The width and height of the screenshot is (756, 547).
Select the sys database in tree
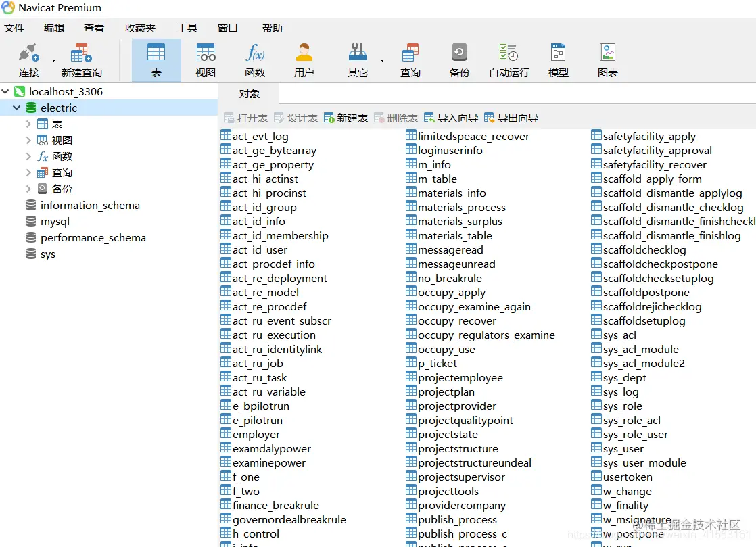41,254
